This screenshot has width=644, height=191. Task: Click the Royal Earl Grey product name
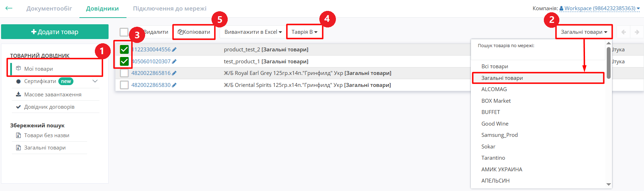point(284,73)
